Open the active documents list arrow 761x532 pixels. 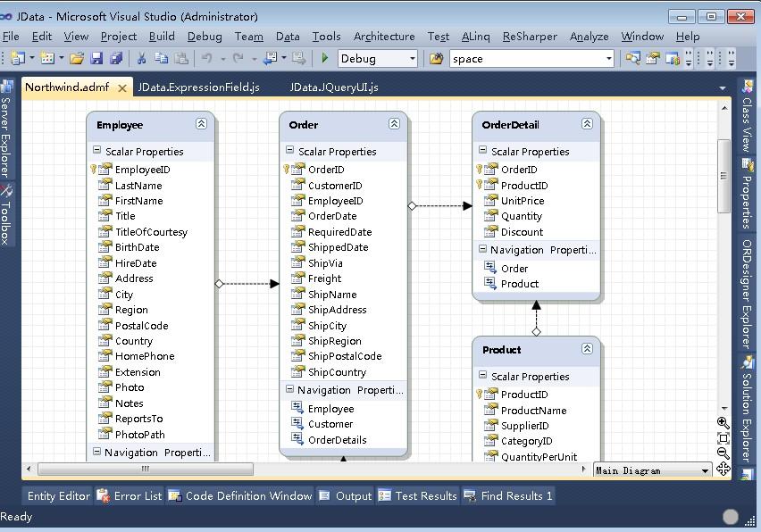(x=723, y=88)
